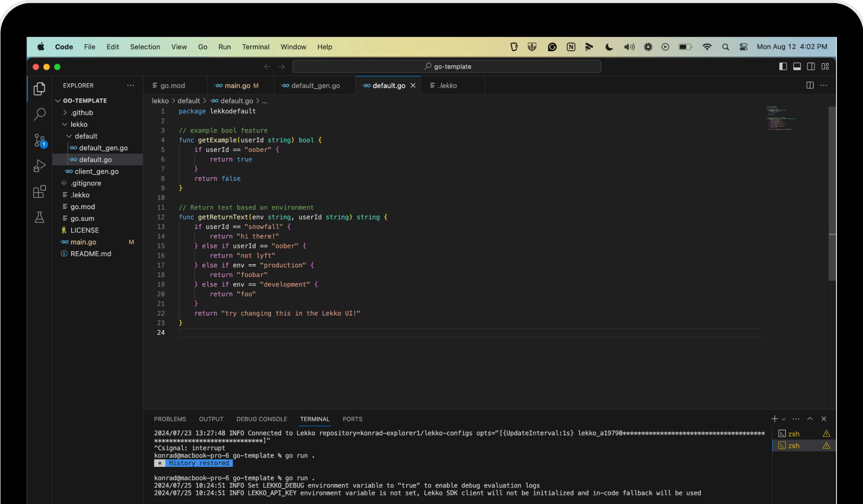
Task: Create a new terminal with plus
Action: (x=774, y=419)
